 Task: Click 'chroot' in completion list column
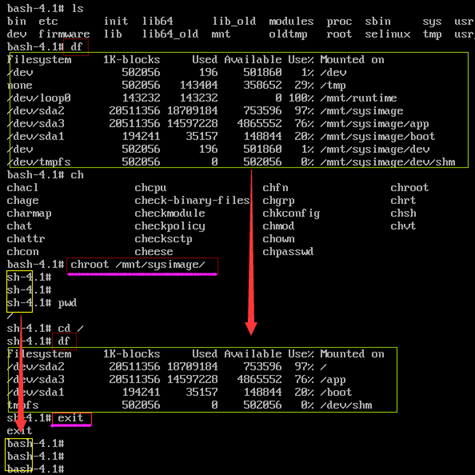(409, 188)
